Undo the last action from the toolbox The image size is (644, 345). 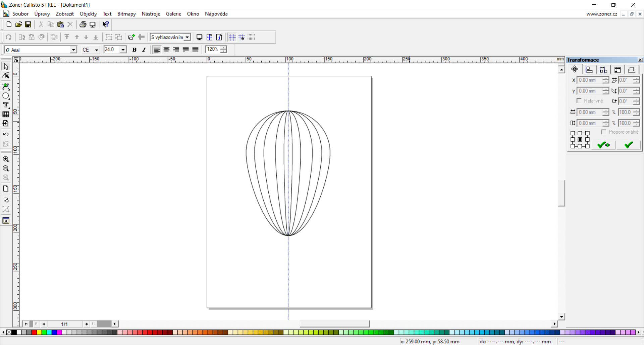(x=6, y=135)
